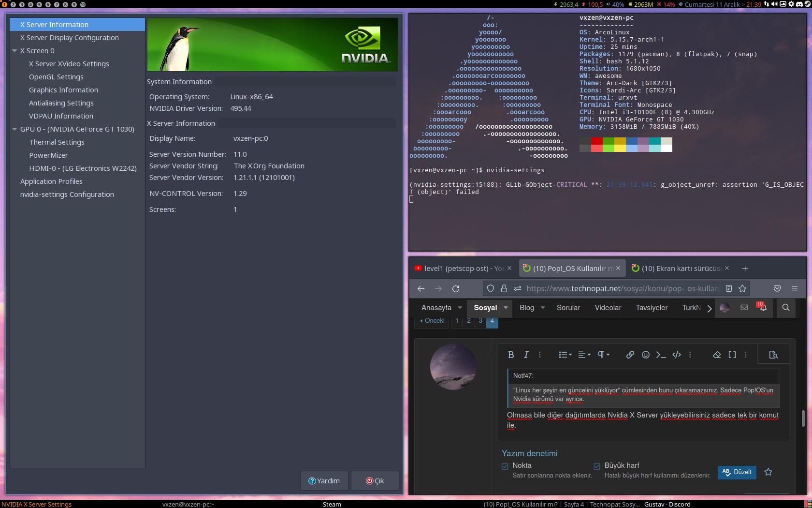This screenshot has width=812, height=508.
Task: Open the forum search magnifier
Action: [x=786, y=307]
